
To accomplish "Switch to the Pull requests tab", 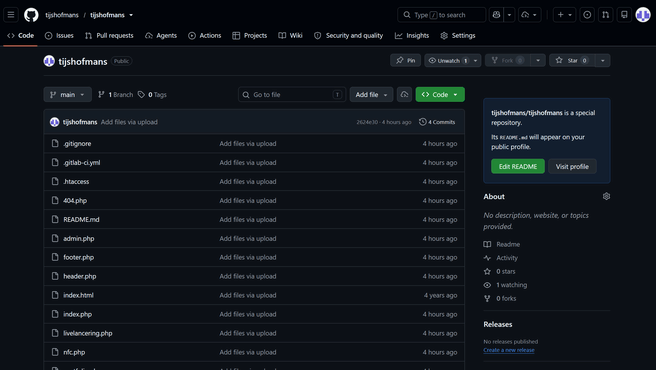I will coord(109,36).
